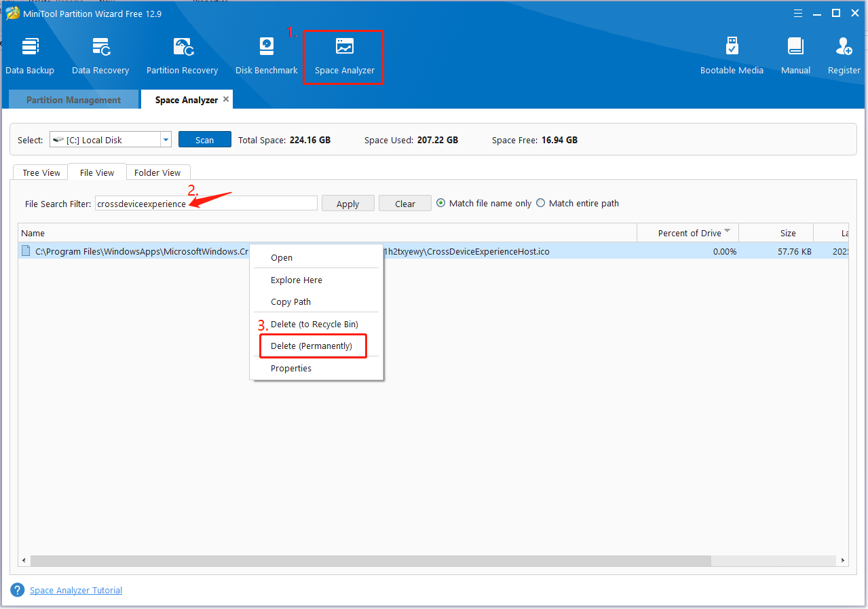Click the Register icon
The height and width of the screenshot is (609, 868).
pyautogui.click(x=844, y=56)
